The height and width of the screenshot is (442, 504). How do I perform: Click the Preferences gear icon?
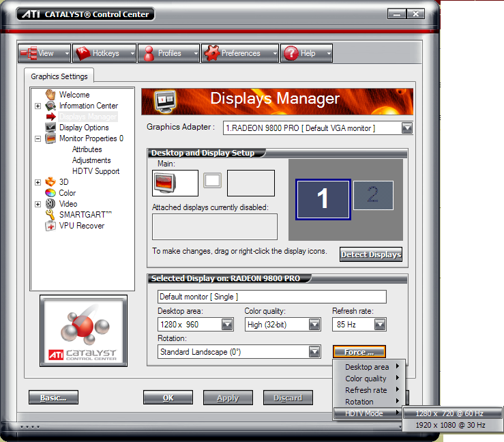click(212, 53)
